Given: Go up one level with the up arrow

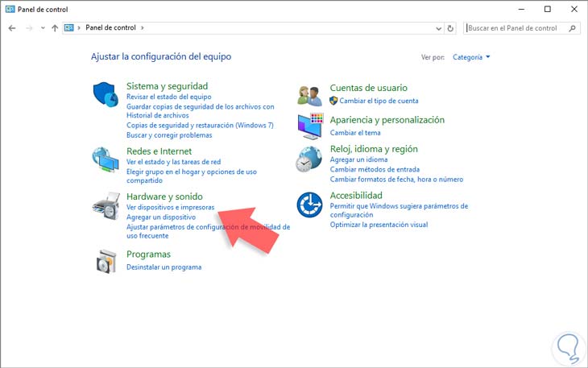Looking at the screenshot, I should tap(55, 28).
